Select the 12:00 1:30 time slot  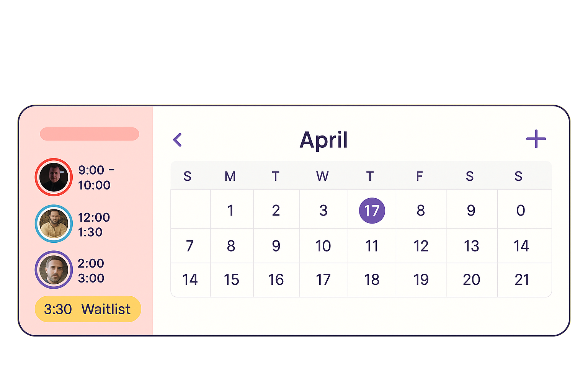click(x=94, y=225)
